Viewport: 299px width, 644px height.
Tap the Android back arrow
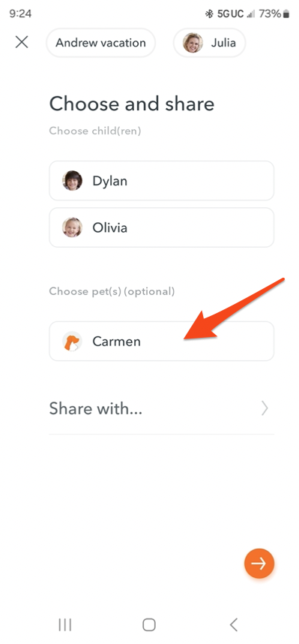[234, 624]
